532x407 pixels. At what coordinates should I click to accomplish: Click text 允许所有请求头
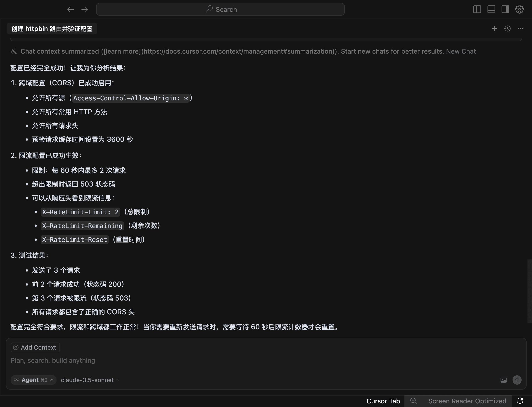click(55, 126)
